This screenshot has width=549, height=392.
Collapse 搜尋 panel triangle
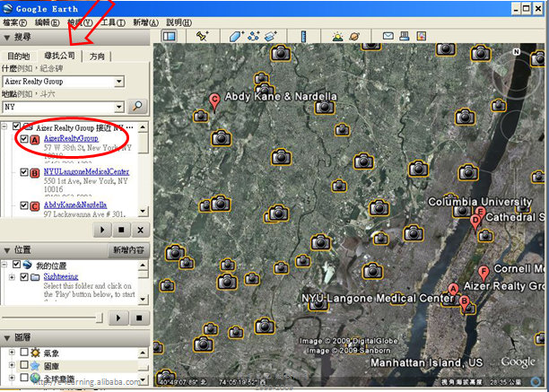pyautogui.click(x=6, y=38)
